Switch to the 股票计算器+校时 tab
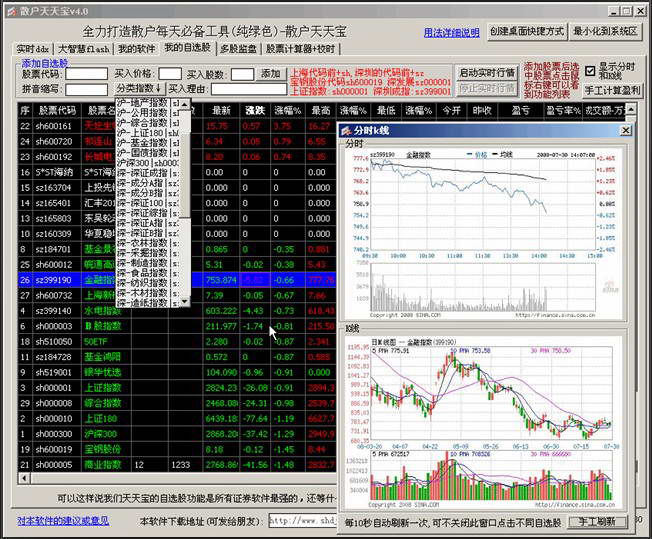Image resolution: width=652 pixels, height=539 pixels. click(x=301, y=49)
